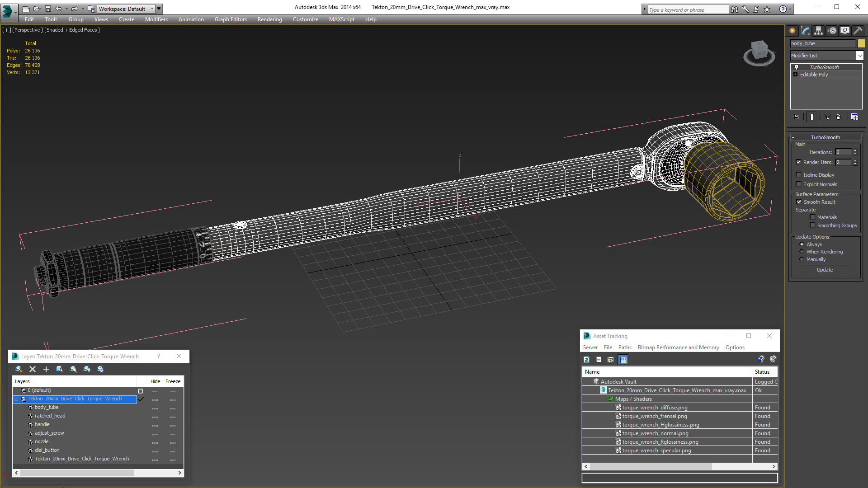Screen dimensions: 868x488
Task: Open the Modifier List dropdown
Action: tap(859, 56)
